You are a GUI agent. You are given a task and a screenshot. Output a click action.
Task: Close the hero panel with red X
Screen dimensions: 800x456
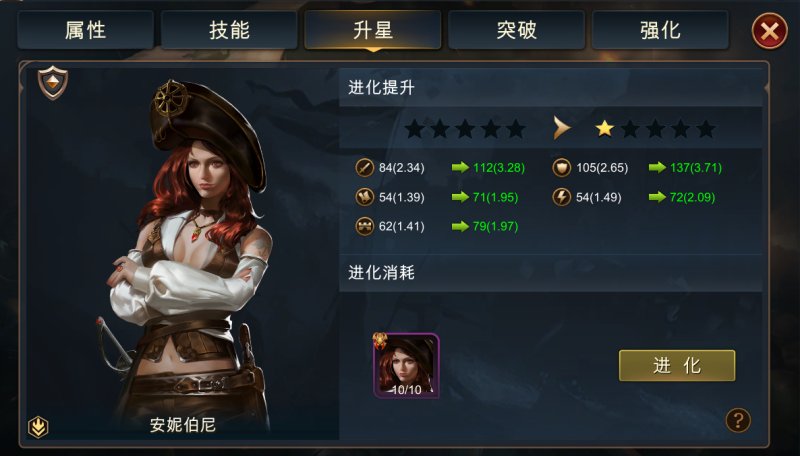769,31
